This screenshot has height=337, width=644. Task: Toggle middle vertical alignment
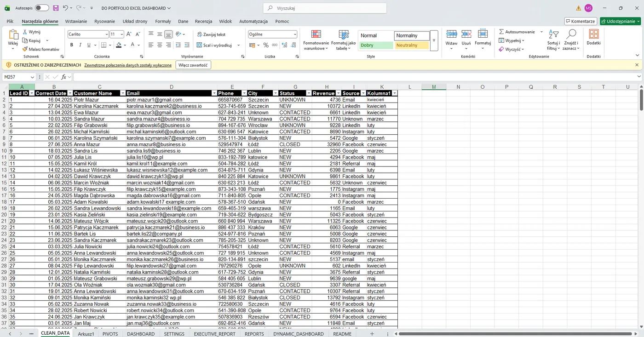pyautogui.click(x=160, y=34)
